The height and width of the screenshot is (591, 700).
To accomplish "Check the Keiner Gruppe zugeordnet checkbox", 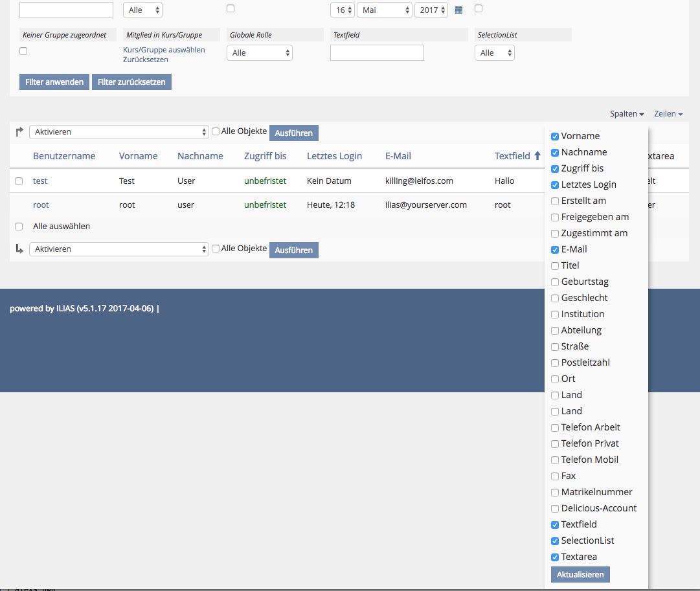I will click(23, 51).
